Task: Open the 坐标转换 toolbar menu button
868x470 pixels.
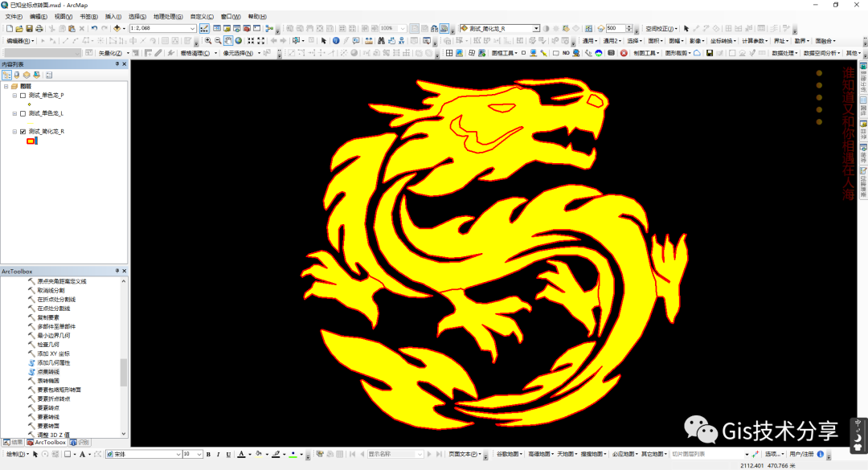Action: pos(723,41)
